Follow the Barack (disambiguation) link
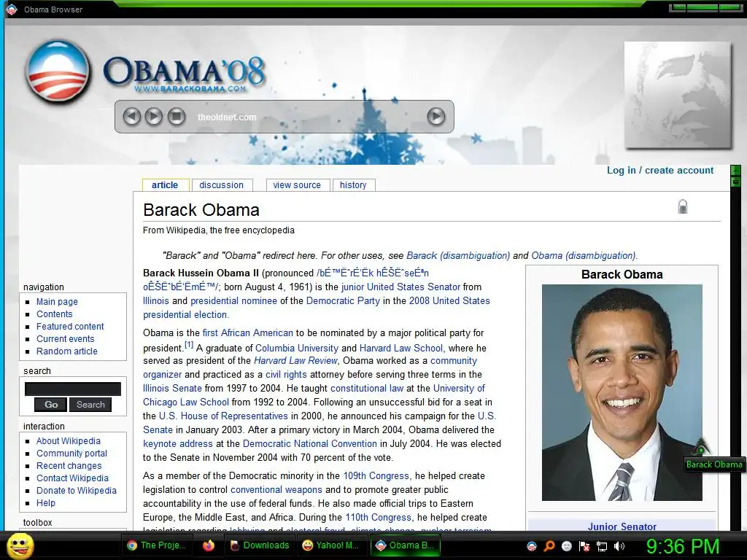 pyautogui.click(x=458, y=255)
